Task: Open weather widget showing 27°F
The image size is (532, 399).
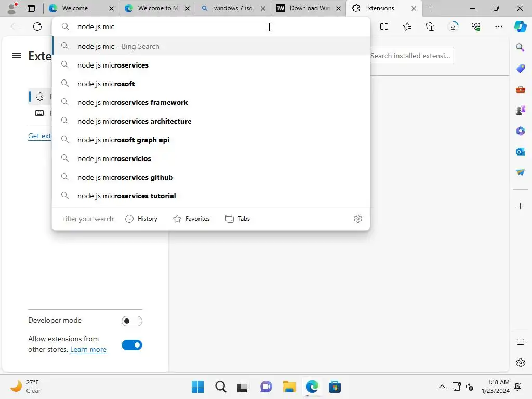Action: click(25, 387)
